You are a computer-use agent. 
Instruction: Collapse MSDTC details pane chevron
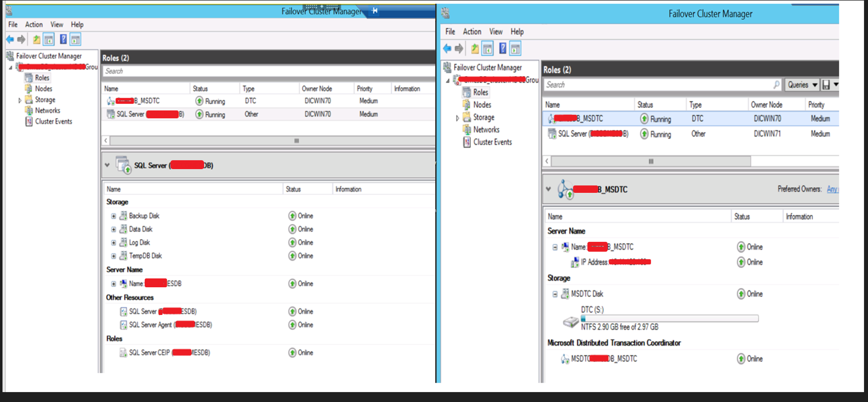[548, 189]
